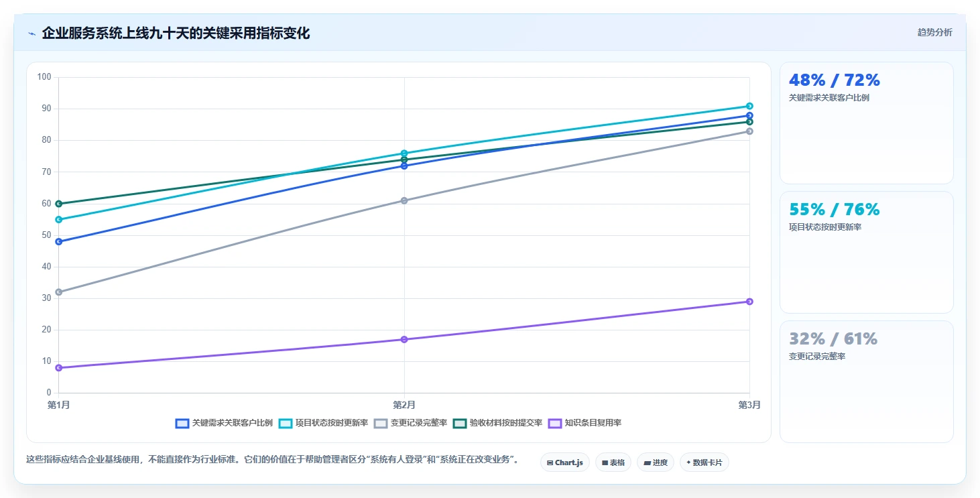Click the trend icon beside the header title
Image resolution: width=980 pixels, height=498 pixels.
[32, 34]
